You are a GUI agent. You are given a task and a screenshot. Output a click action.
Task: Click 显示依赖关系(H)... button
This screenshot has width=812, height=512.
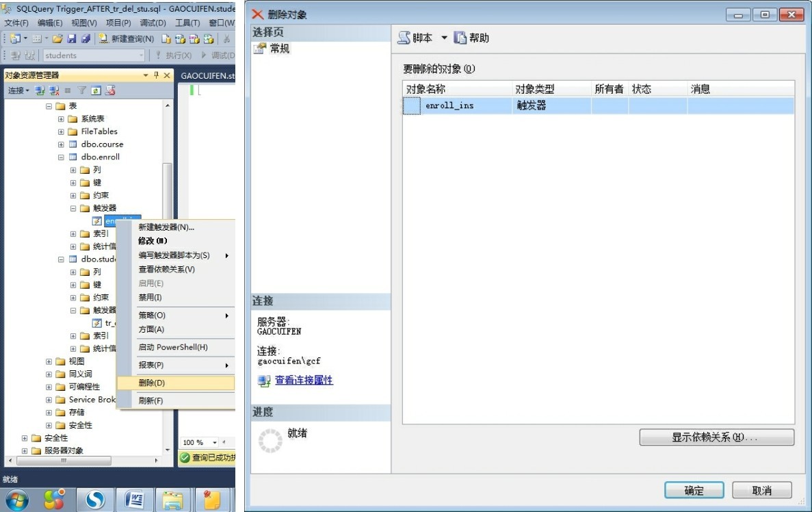tap(717, 437)
